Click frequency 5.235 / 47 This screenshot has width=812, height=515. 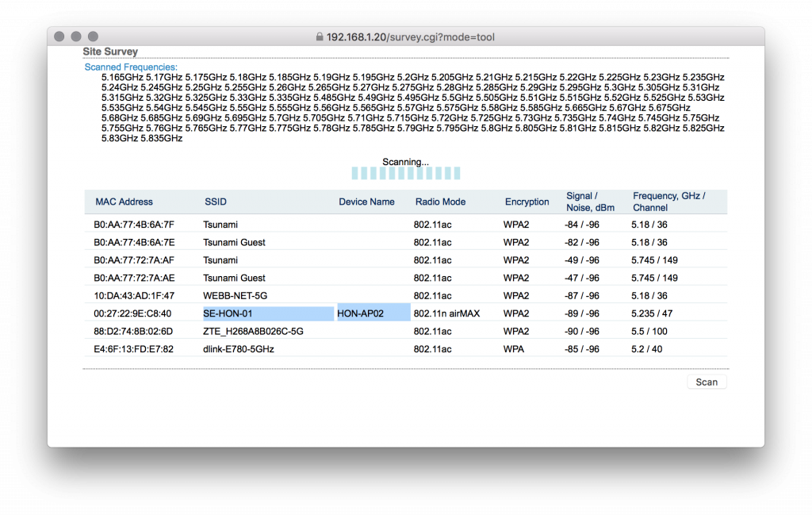(652, 313)
